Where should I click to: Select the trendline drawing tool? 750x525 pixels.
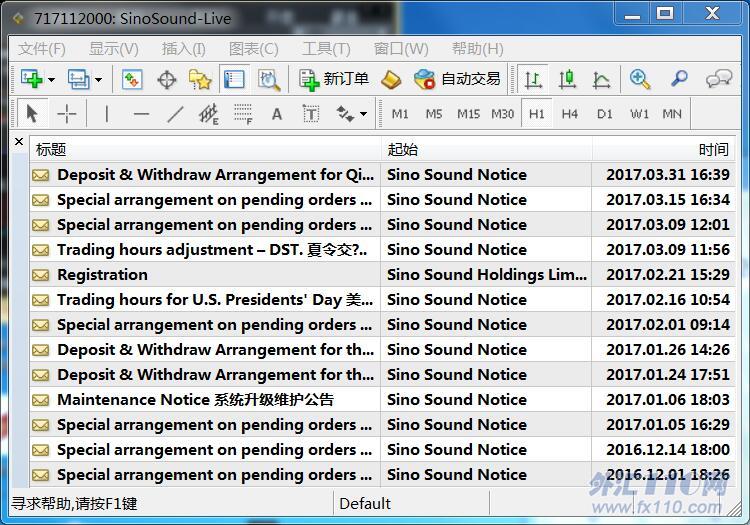[x=175, y=114]
